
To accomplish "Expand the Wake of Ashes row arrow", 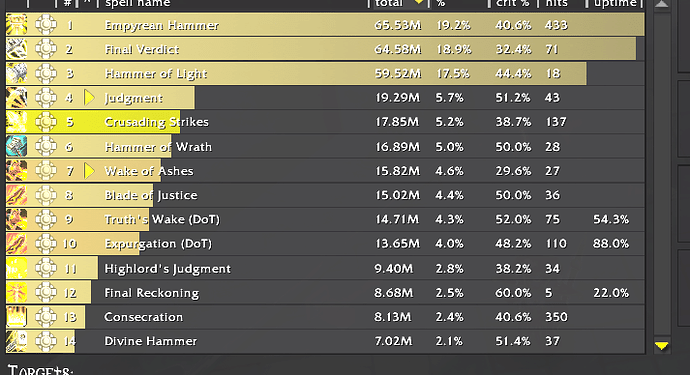I will click(89, 171).
